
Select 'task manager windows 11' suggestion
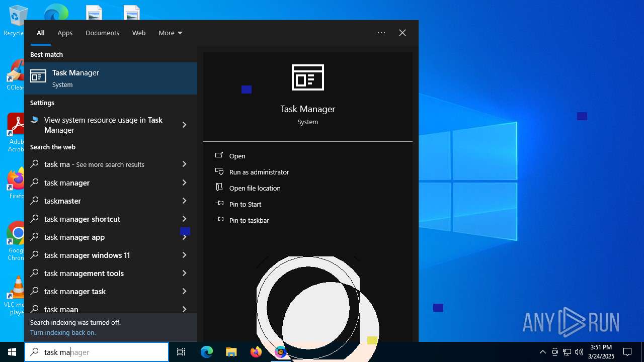(99, 255)
